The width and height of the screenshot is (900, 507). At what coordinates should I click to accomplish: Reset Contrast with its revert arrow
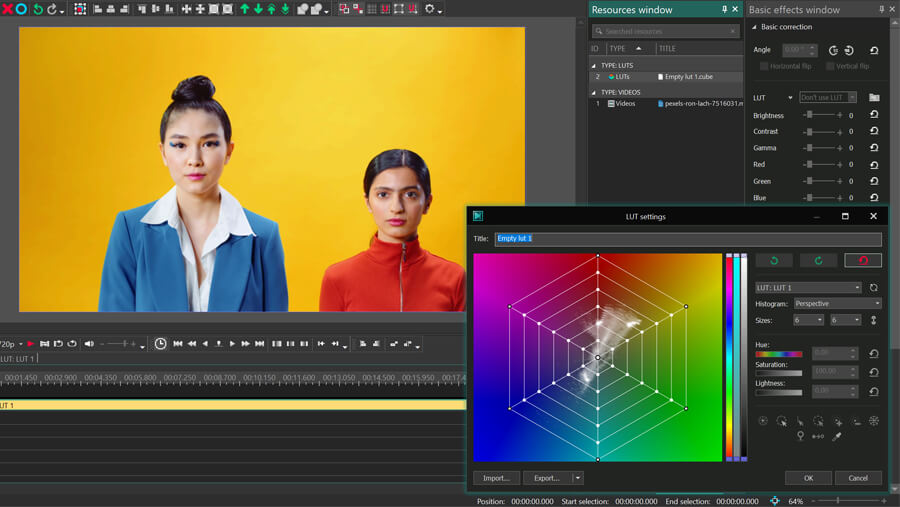click(874, 131)
